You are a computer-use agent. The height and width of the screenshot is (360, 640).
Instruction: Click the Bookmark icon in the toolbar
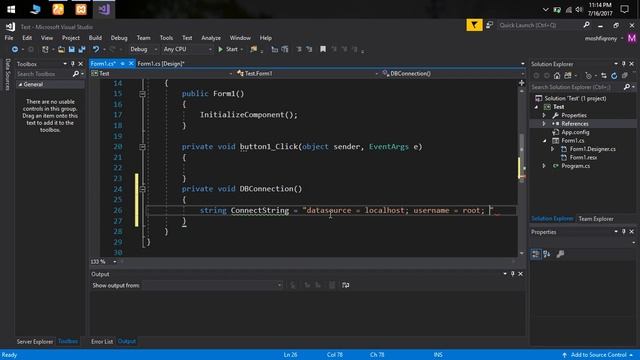point(323,49)
